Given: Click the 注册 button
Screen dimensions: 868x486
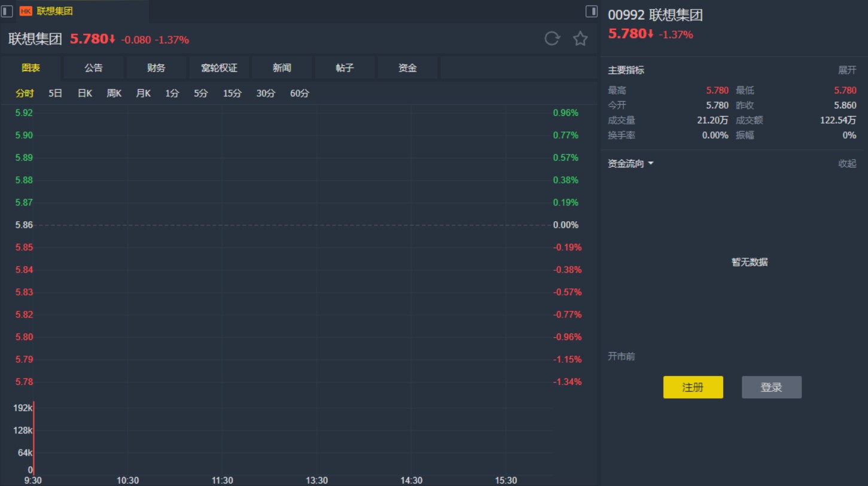Looking at the screenshot, I should [693, 387].
